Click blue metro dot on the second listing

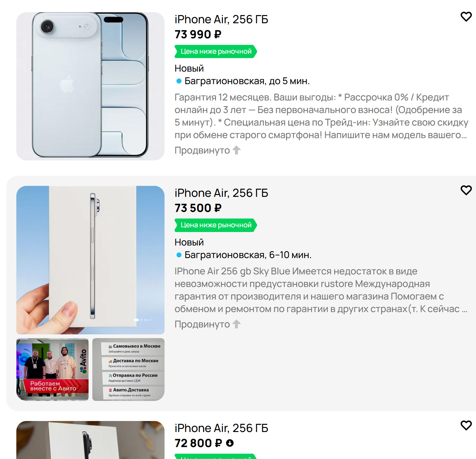179,255
